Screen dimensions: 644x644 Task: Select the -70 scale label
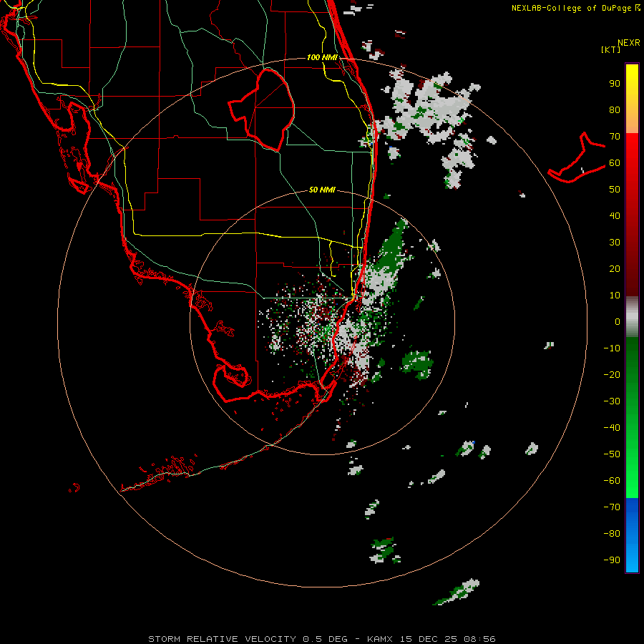[x=612, y=507]
